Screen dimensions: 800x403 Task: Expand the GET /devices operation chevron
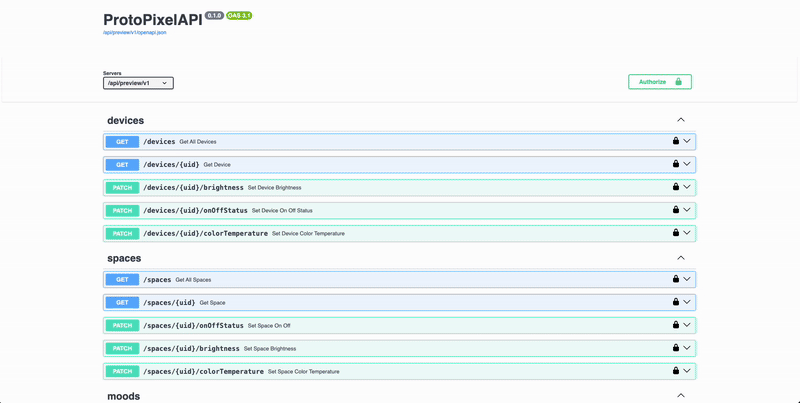coord(687,141)
